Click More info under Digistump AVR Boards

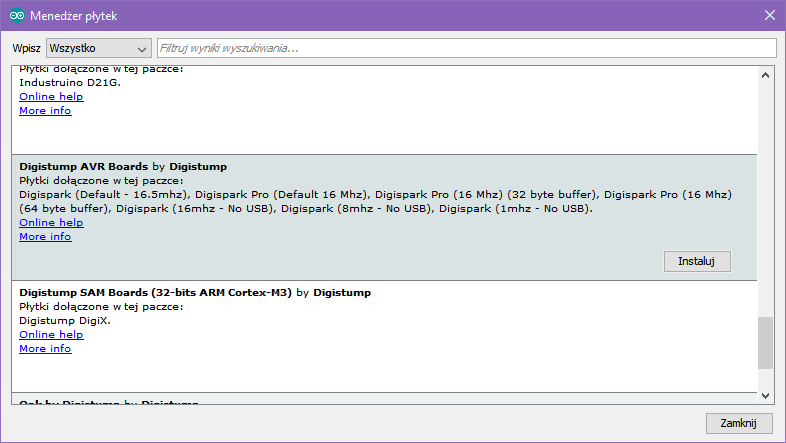45,237
